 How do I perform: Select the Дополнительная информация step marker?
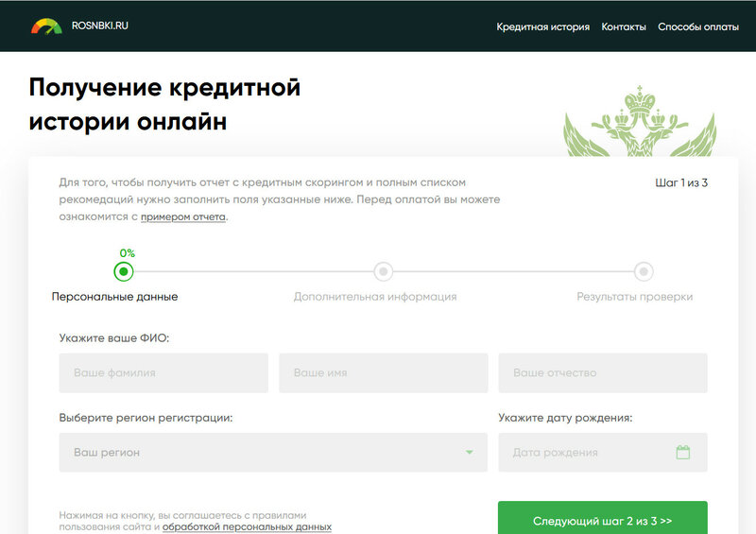click(x=384, y=271)
